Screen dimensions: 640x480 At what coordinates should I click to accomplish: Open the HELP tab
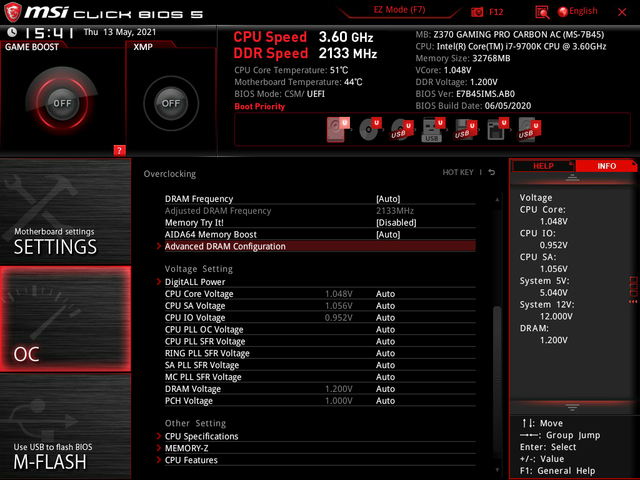[x=543, y=166]
